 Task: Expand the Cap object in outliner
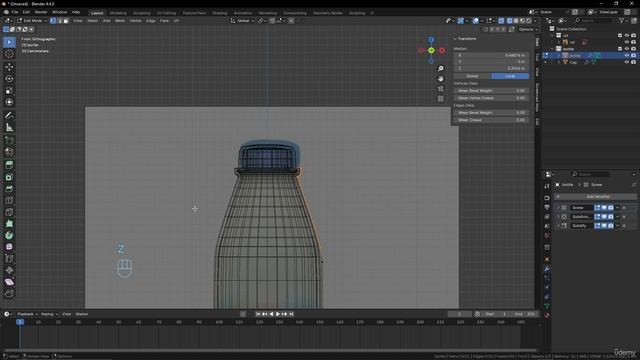pyautogui.click(x=559, y=62)
